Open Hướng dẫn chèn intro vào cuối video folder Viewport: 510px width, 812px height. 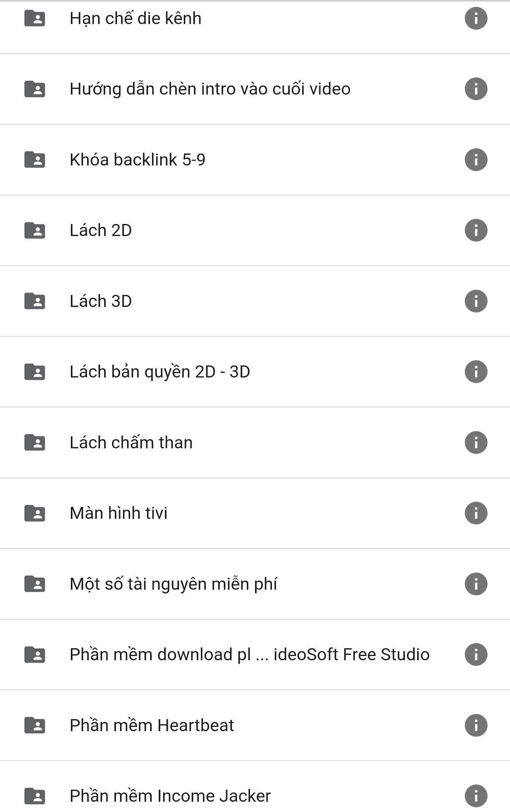(x=255, y=89)
